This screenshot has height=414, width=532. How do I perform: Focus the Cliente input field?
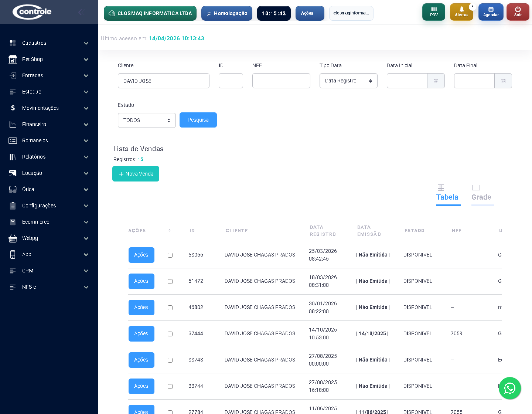[163, 81]
